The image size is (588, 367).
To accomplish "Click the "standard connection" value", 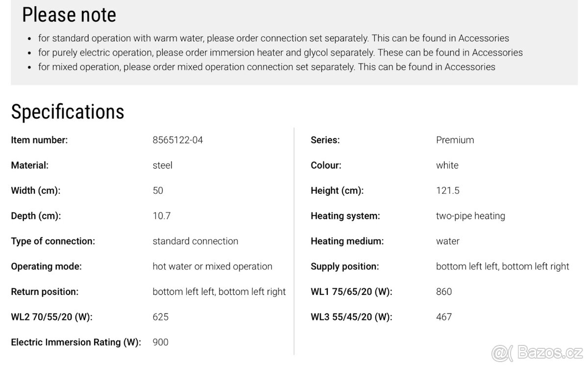I will click(196, 241).
